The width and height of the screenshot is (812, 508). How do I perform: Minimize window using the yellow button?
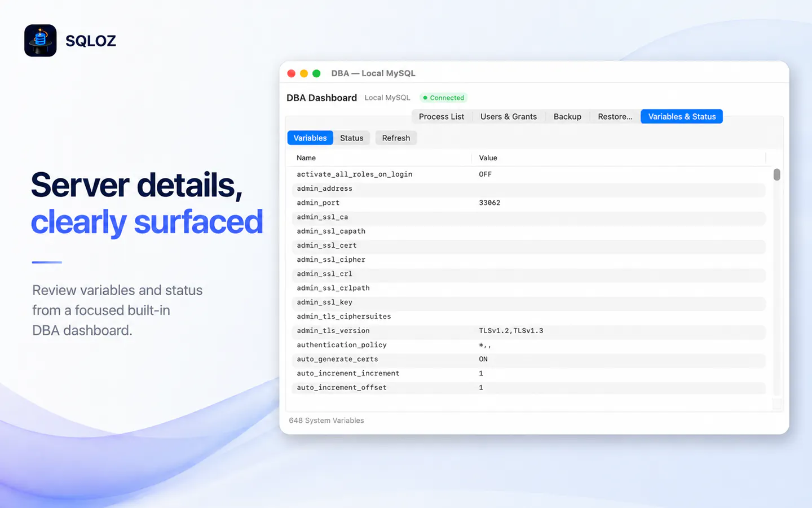[304, 73]
